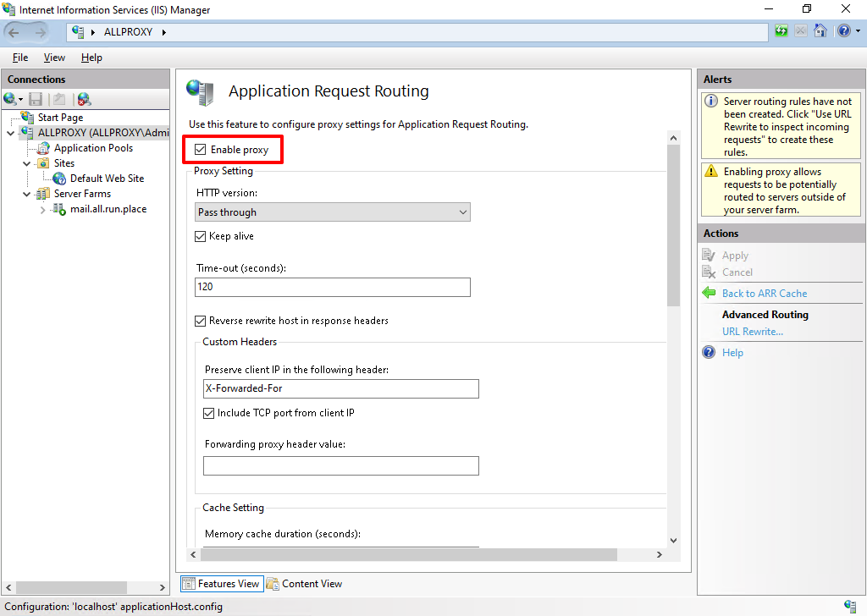The width and height of the screenshot is (867, 616).
Task: Click the status bar server icon
Action: [850, 606]
